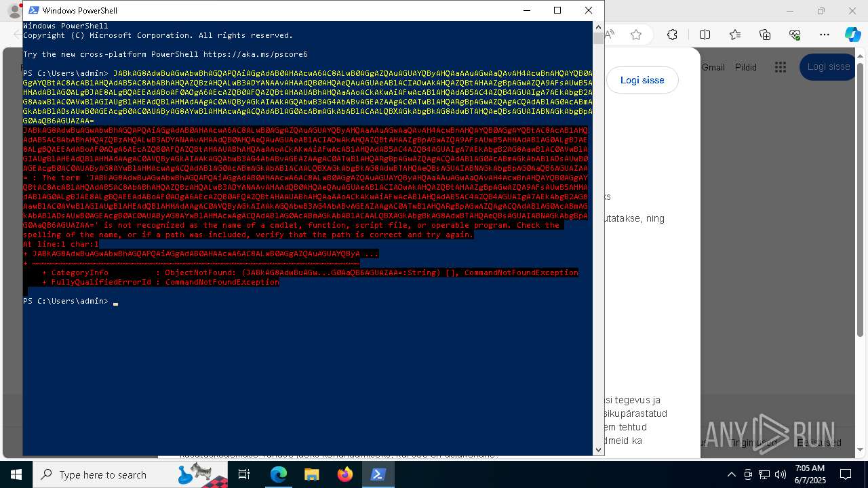Open Microsoft Edge from the taskbar
Image resolution: width=868 pixels, height=488 pixels.
tap(279, 474)
